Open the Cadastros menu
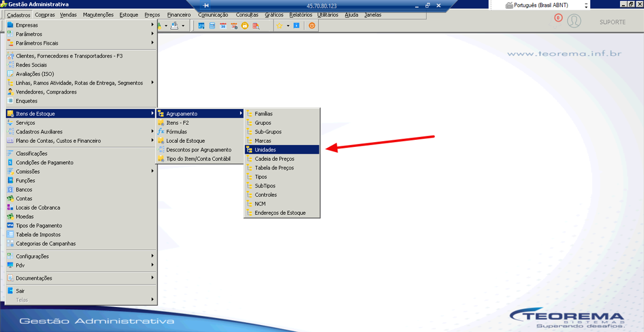The image size is (644, 332). click(19, 15)
